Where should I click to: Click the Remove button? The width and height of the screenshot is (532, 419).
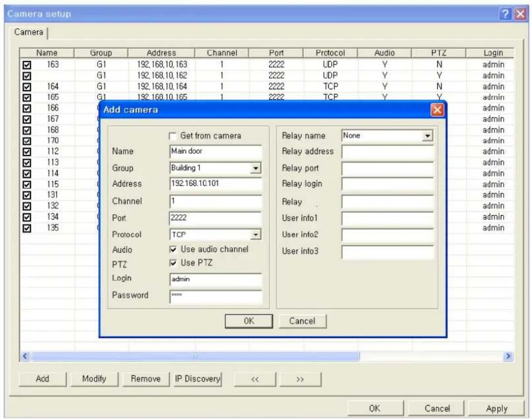(146, 379)
